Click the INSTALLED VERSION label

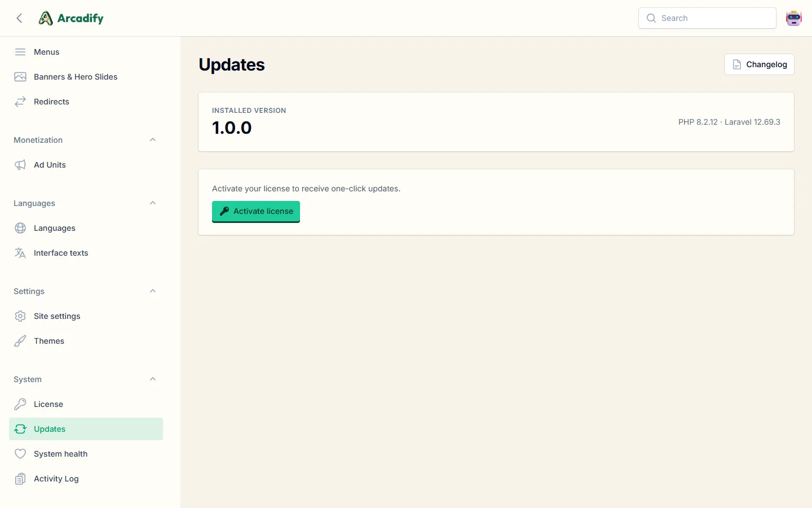tap(249, 111)
